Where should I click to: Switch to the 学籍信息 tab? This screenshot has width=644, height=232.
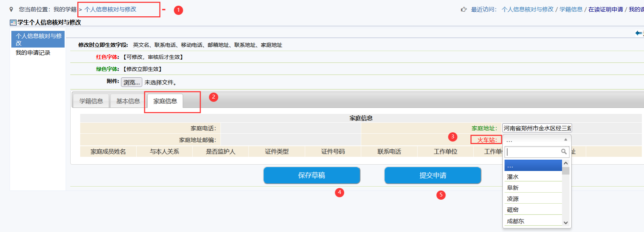click(91, 101)
